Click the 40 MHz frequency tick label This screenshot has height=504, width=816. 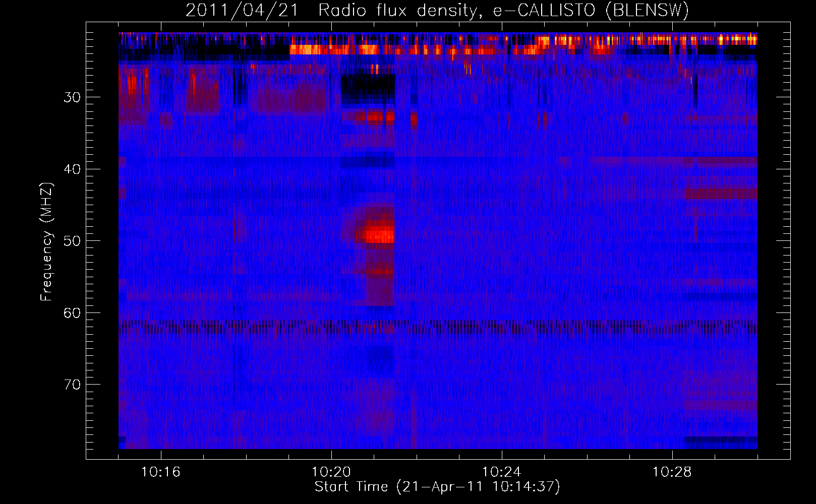coord(72,169)
